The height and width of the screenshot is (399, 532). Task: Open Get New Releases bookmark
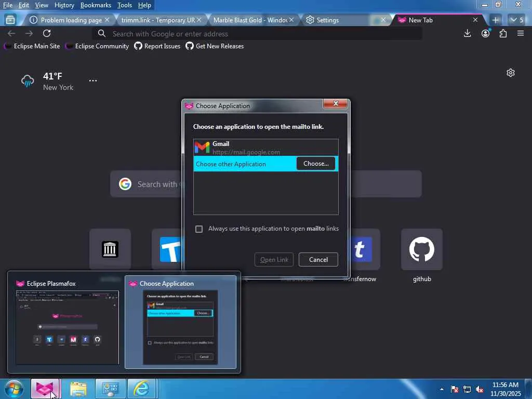pyautogui.click(x=215, y=46)
